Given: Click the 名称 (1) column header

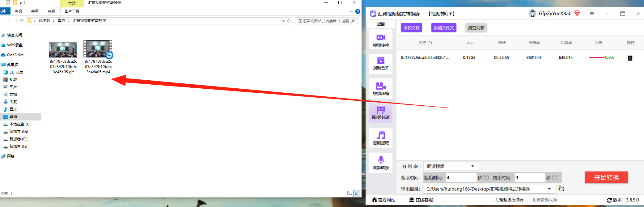Looking at the screenshot, I should tap(425, 43).
